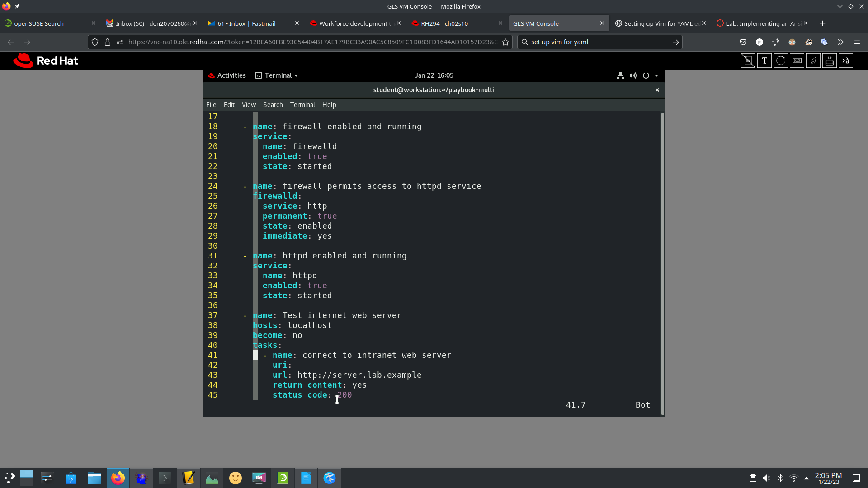Click the refresh circle console icon
The width and height of the screenshot is (868, 488).
pyautogui.click(x=781, y=61)
